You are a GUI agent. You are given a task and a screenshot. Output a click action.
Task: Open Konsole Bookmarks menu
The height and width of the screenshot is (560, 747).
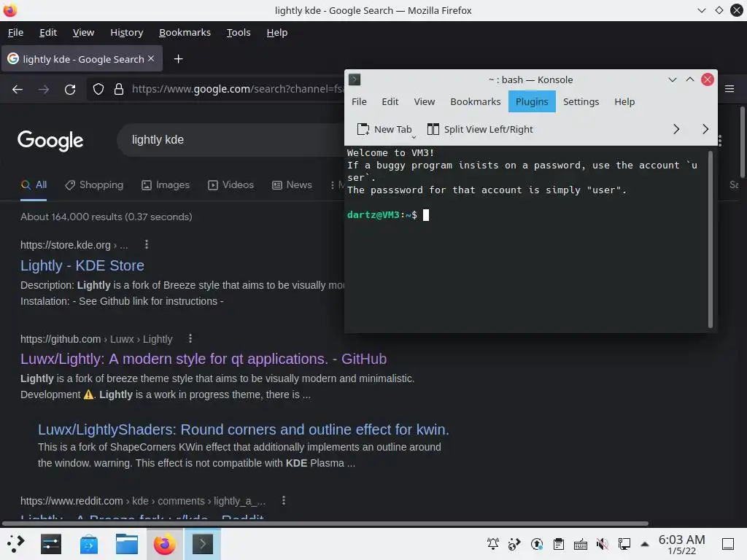(476, 102)
